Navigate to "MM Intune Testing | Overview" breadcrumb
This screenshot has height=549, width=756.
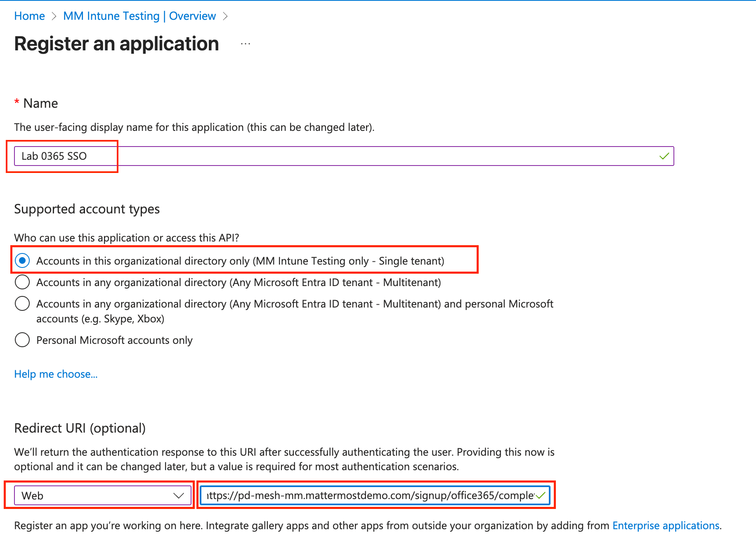(139, 16)
